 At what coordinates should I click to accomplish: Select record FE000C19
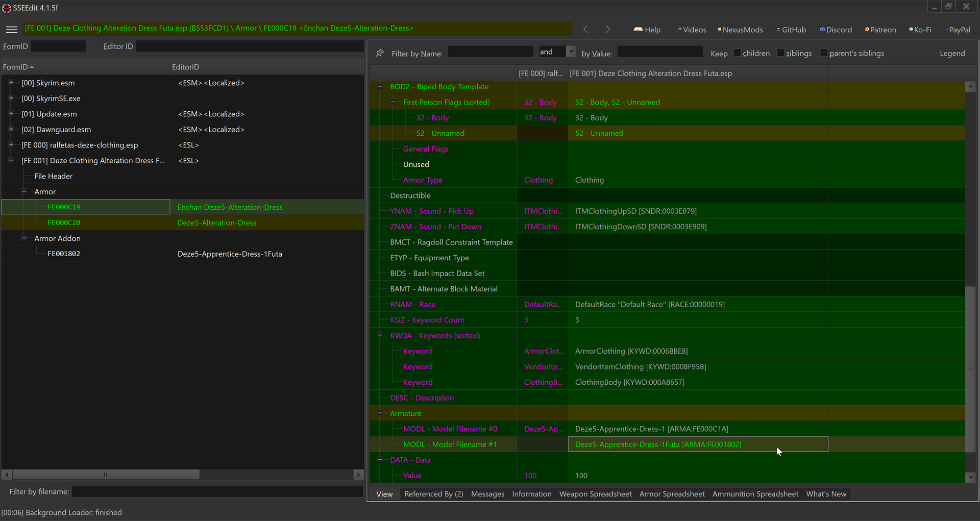click(x=64, y=207)
